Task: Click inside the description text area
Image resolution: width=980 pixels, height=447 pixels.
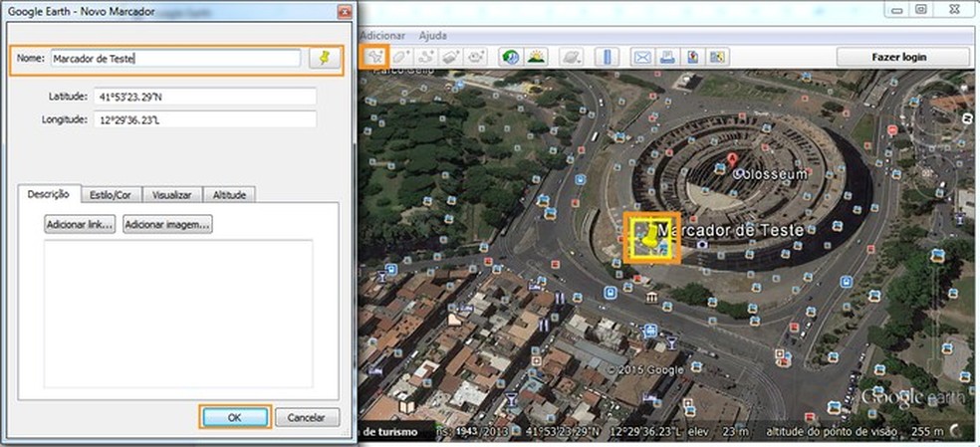Action: click(178, 314)
